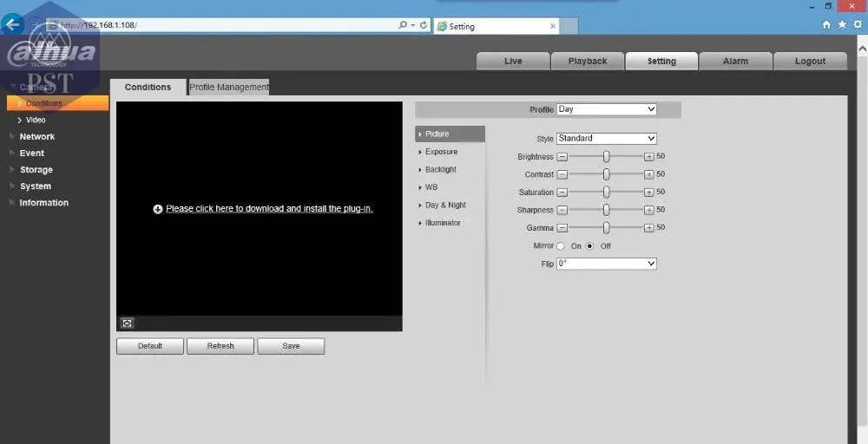Click the Sharpness plus icon
The width and height of the screenshot is (868, 444).
point(648,210)
